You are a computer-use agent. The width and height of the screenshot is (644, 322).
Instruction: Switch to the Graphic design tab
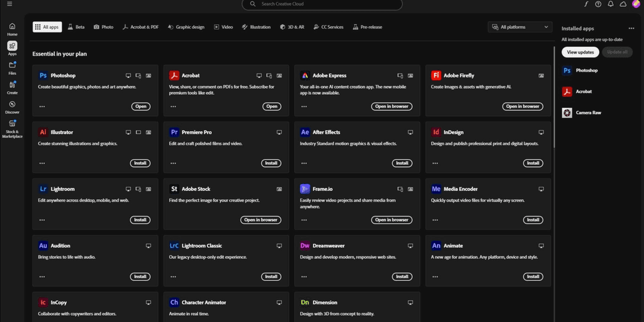click(x=186, y=27)
